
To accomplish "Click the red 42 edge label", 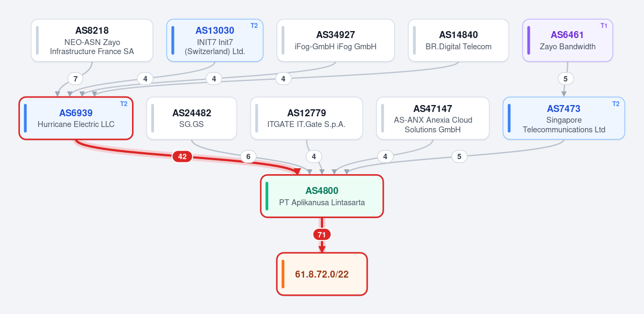I will pos(182,156).
